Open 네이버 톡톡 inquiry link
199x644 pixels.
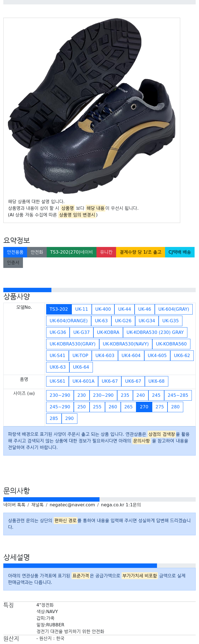14,505
